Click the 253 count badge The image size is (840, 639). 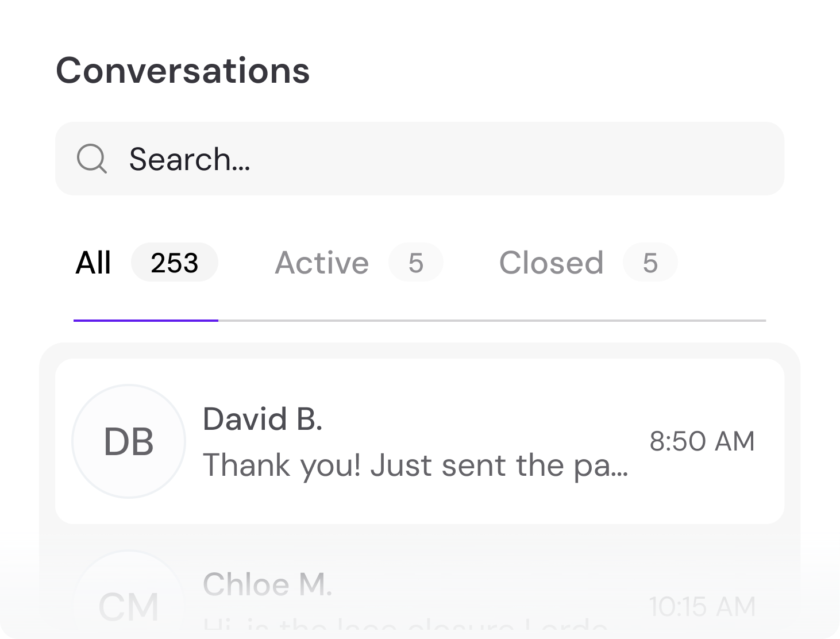coord(174,263)
